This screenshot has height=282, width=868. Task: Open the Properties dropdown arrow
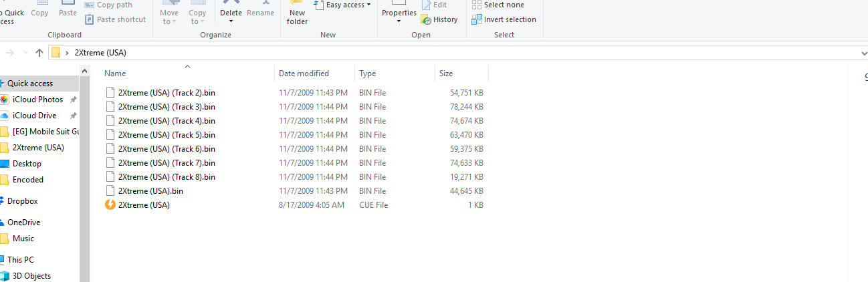[x=399, y=21]
